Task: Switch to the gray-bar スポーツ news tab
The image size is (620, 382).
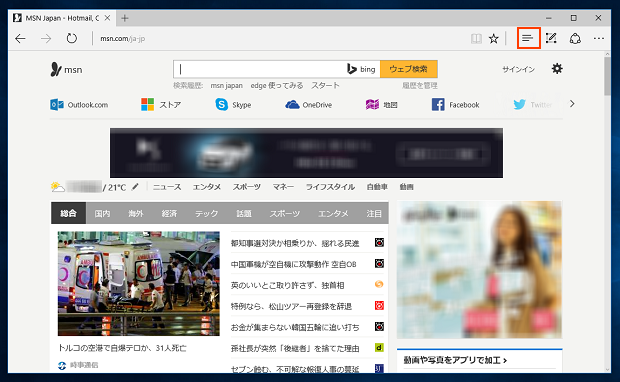Action: [x=285, y=214]
